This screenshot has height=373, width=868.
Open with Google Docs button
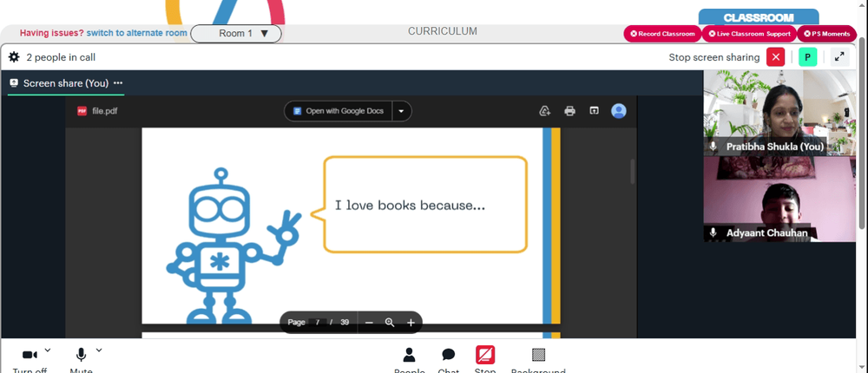339,111
